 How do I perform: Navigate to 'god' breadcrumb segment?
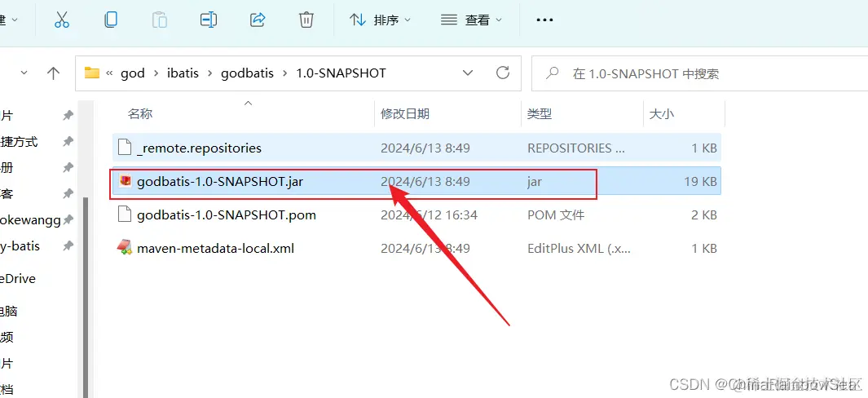click(x=133, y=73)
